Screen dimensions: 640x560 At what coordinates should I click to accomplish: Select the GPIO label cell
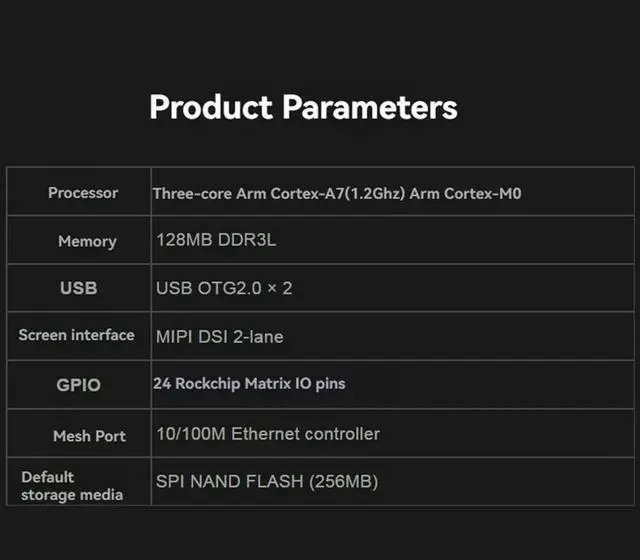[78, 384]
